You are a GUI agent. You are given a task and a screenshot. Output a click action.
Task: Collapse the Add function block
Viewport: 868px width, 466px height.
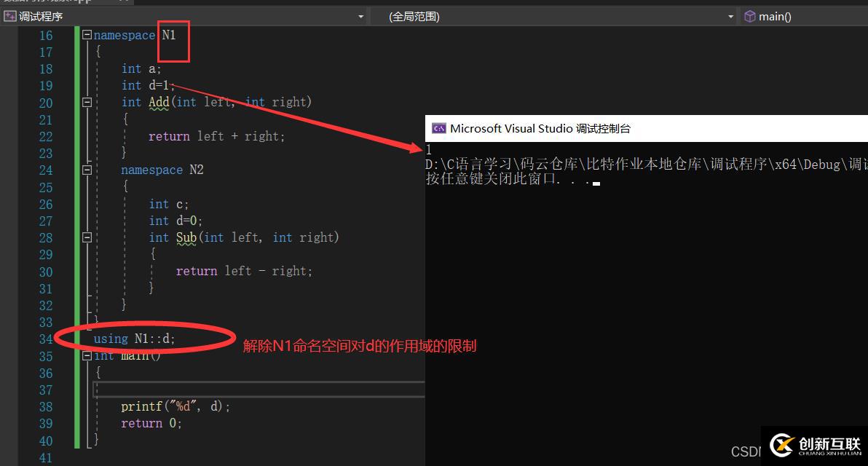87,103
